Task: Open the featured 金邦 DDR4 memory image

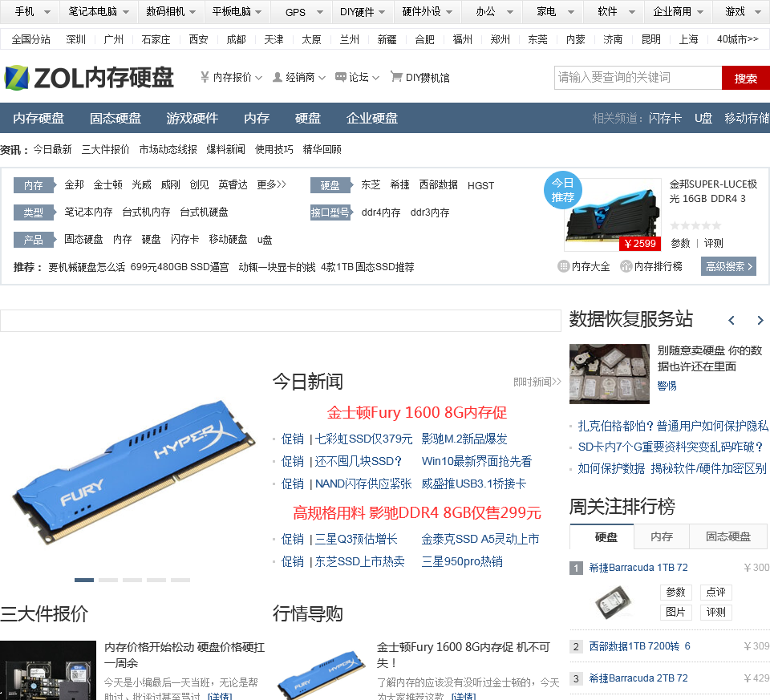Action: coord(612,215)
